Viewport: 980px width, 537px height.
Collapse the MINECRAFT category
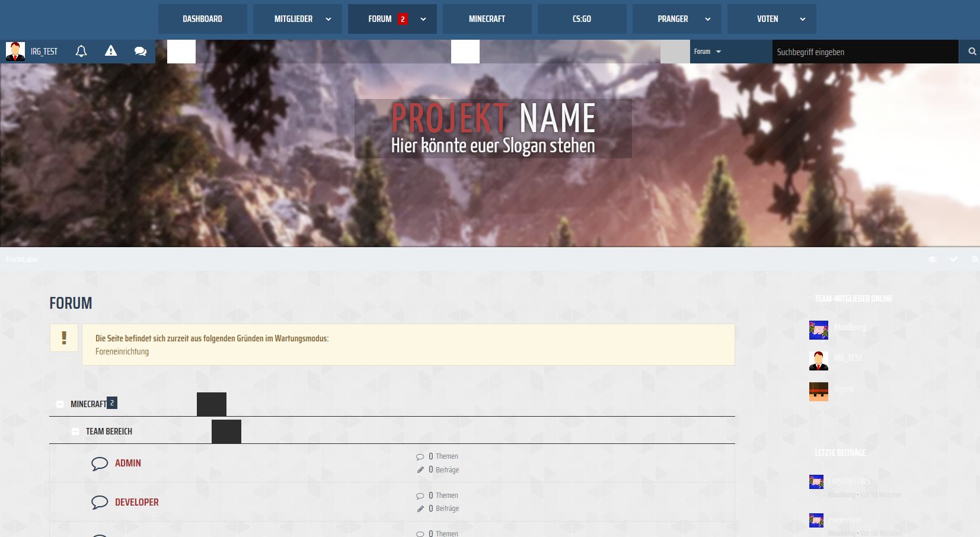click(60, 404)
